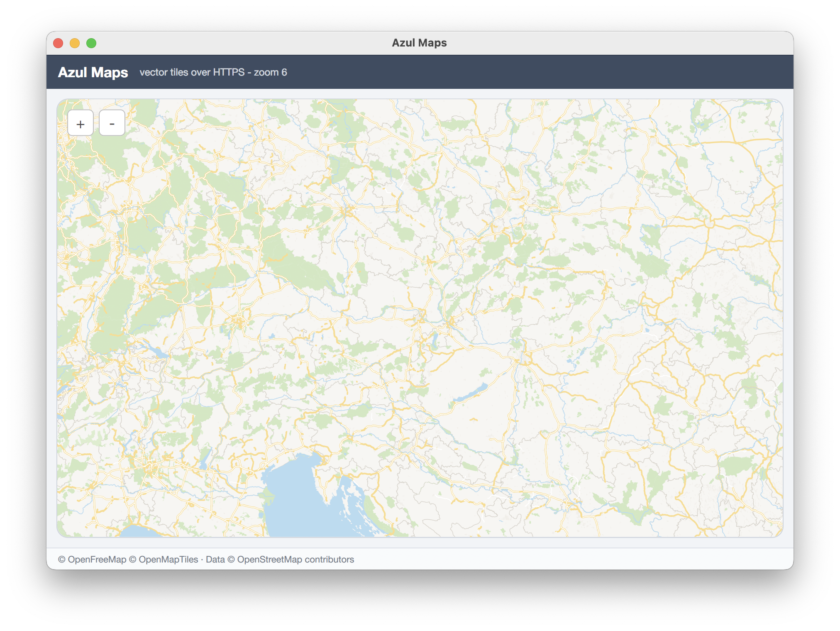Minimize the Azul Maps window
This screenshot has height=631, width=840.
[x=75, y=43]
